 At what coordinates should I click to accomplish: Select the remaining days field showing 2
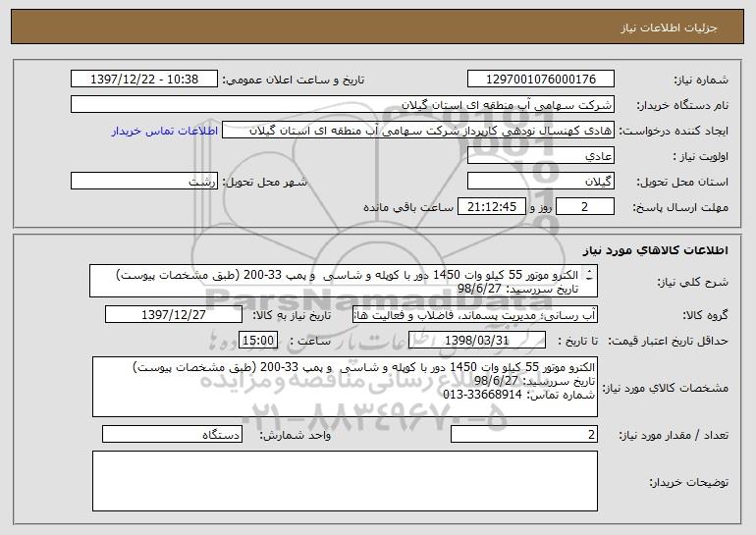click(585, 207)
